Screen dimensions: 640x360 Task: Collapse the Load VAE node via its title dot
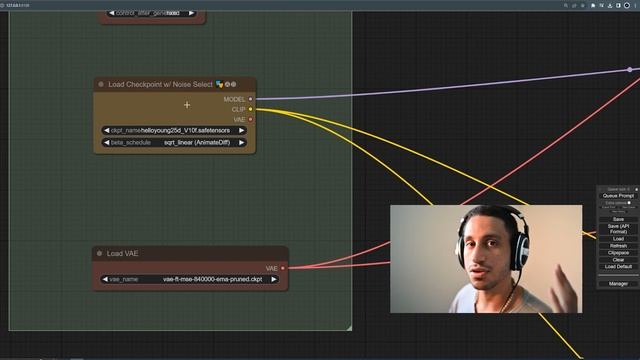(x=99, y=253)
